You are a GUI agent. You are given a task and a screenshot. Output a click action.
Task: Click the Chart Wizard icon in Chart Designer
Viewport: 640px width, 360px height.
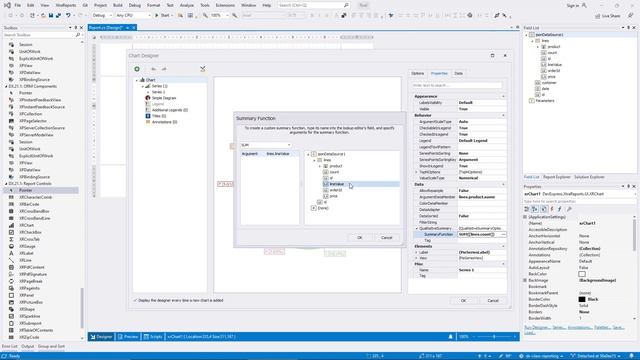202,69
